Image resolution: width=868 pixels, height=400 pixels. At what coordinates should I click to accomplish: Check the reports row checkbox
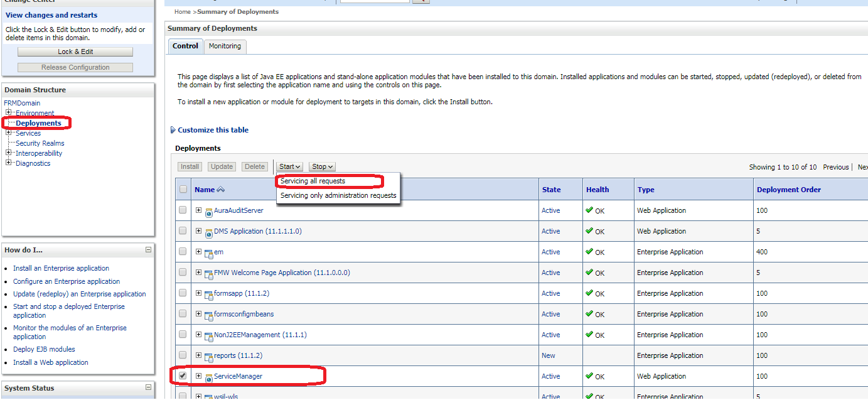(x=183, y=355)
